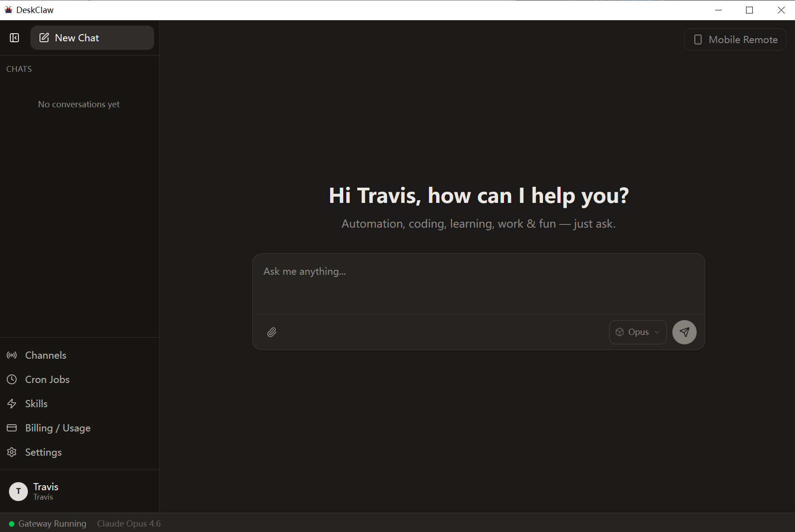Click the Claude Opus 4.6 status label
The width and height of the screenshot is (795, 532).
pos(129,523)
